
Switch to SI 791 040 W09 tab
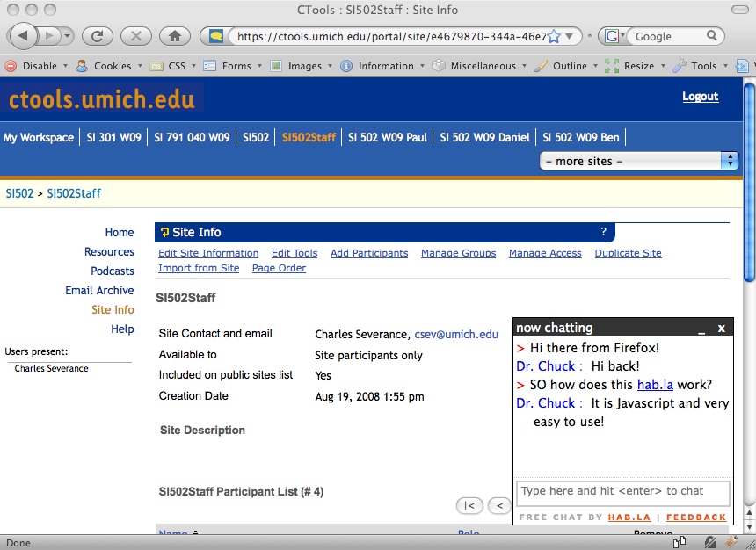point(192,137)
